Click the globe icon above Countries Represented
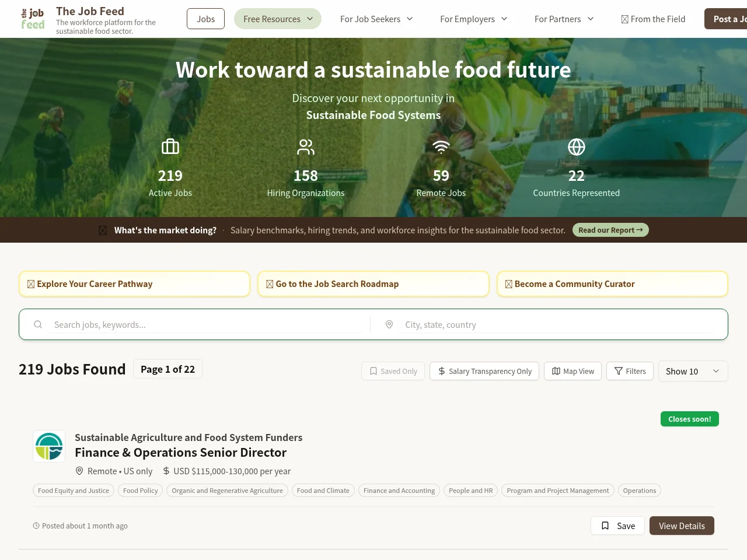This screenshot has height=560, width=747. (577, 146)
